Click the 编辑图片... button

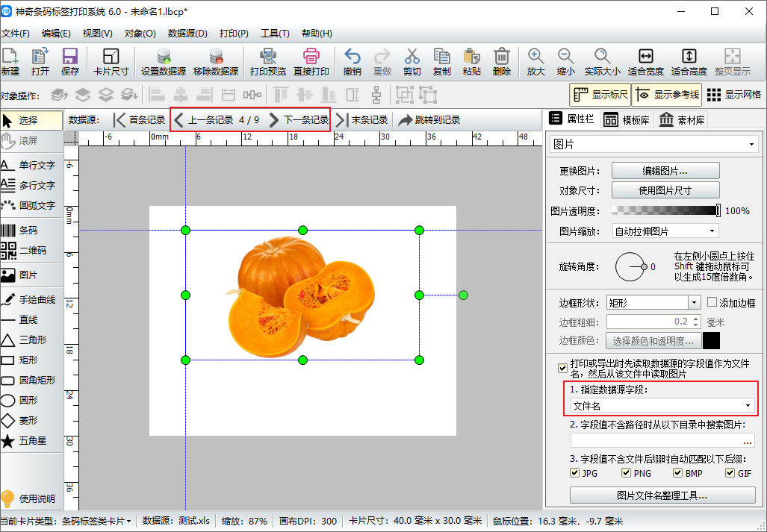[x=665, y=170]
